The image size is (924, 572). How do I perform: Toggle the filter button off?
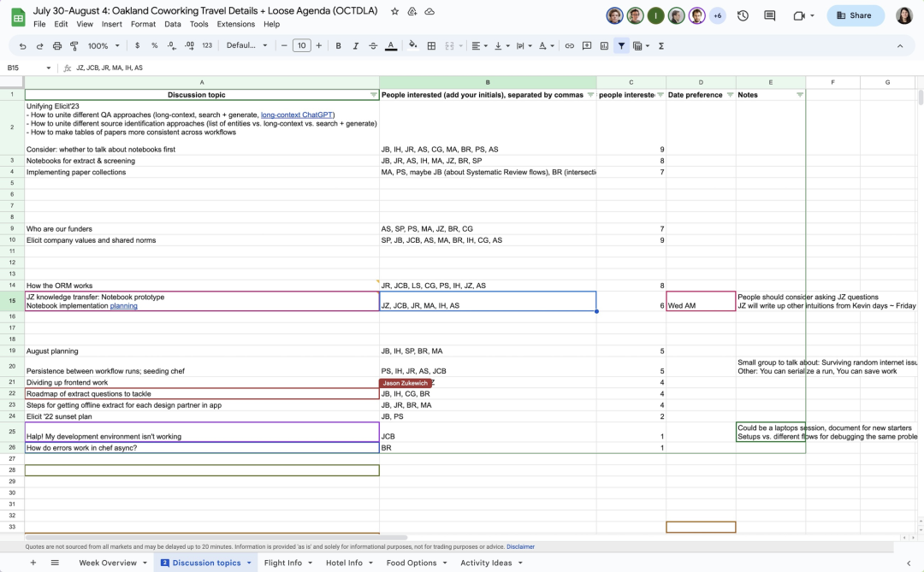(x=621, y=46)
